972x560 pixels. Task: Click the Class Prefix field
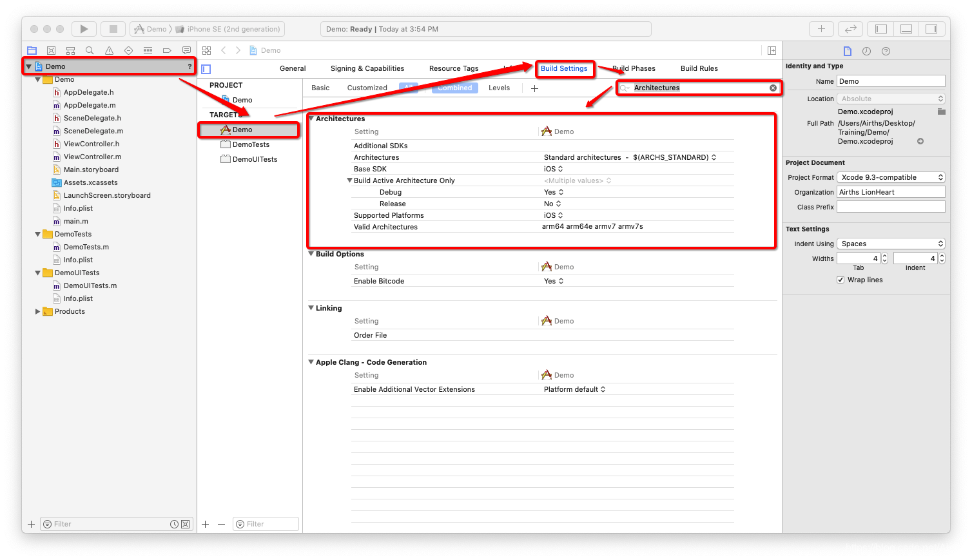pos(891,207)
